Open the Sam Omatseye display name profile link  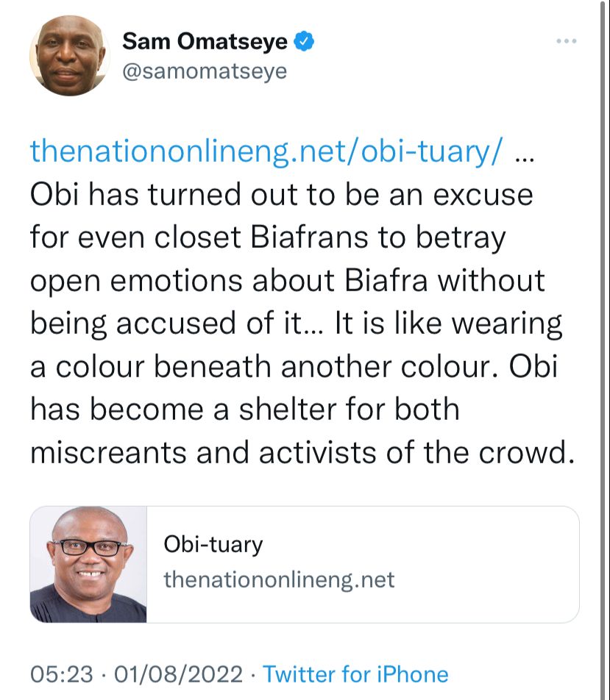(x=205, y=41)
